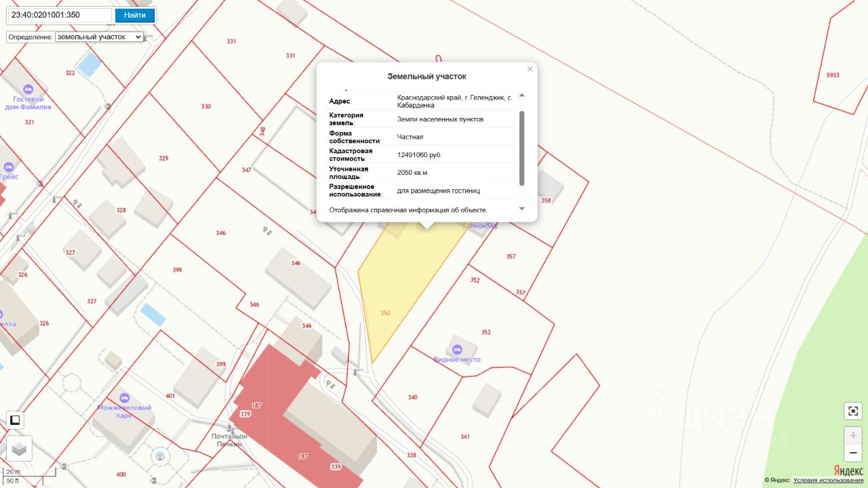Click parcel number 341
The height and width of the screenshot is (488, 868).
(465, 436)
